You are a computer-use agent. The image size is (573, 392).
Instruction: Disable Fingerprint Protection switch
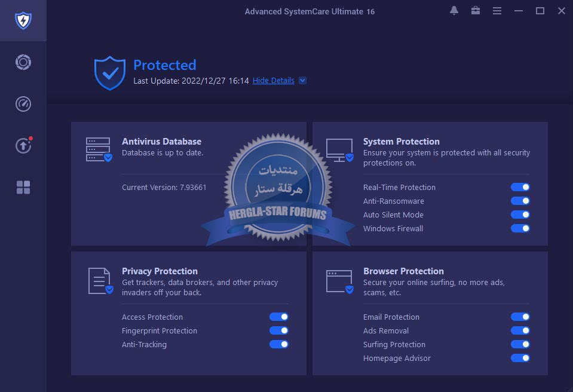(x=279, y=330)
